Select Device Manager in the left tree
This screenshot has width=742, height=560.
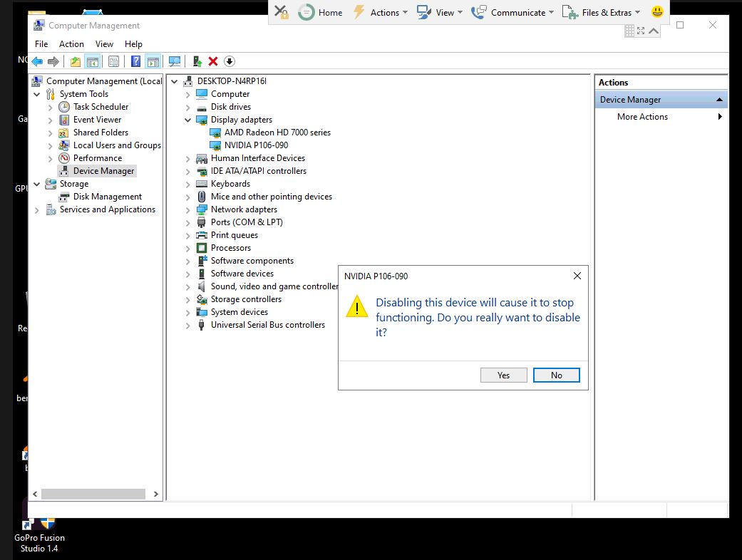click(x=103, y=171)
